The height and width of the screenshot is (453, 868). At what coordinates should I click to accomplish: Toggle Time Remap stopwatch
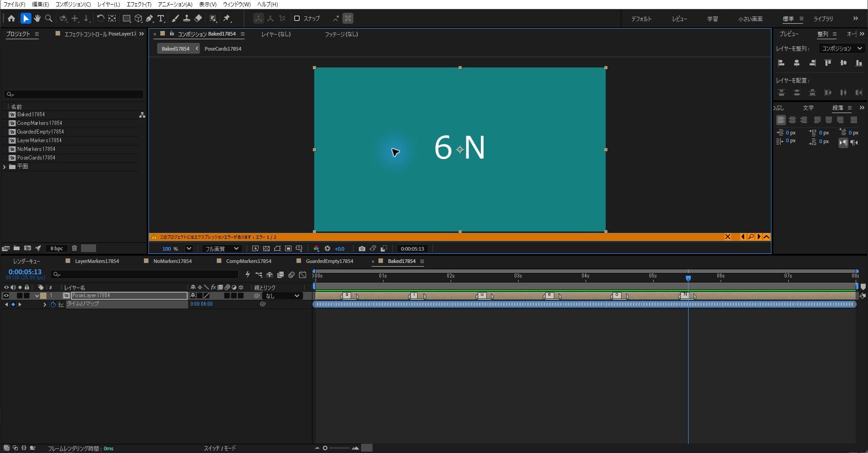tap(53, 304)
